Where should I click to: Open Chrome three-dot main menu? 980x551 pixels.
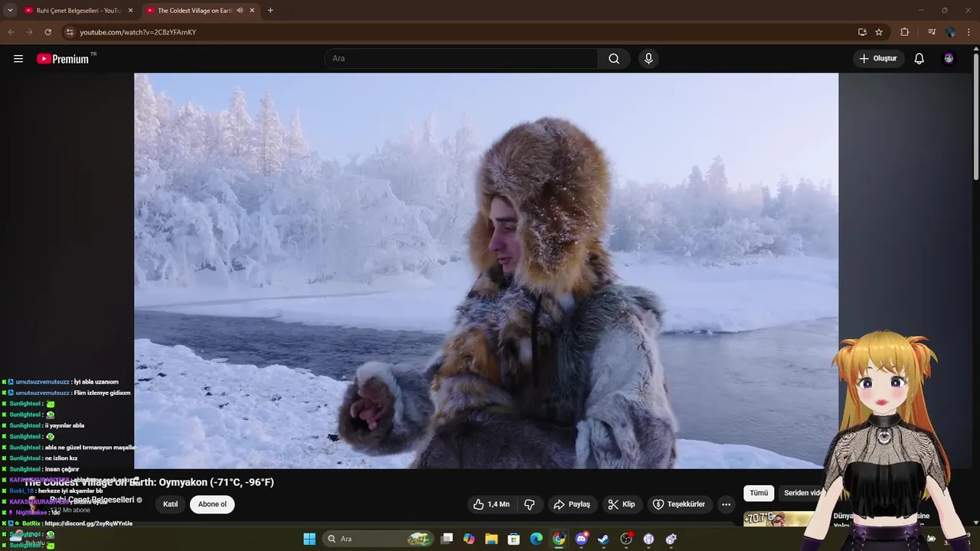point(969,32)
